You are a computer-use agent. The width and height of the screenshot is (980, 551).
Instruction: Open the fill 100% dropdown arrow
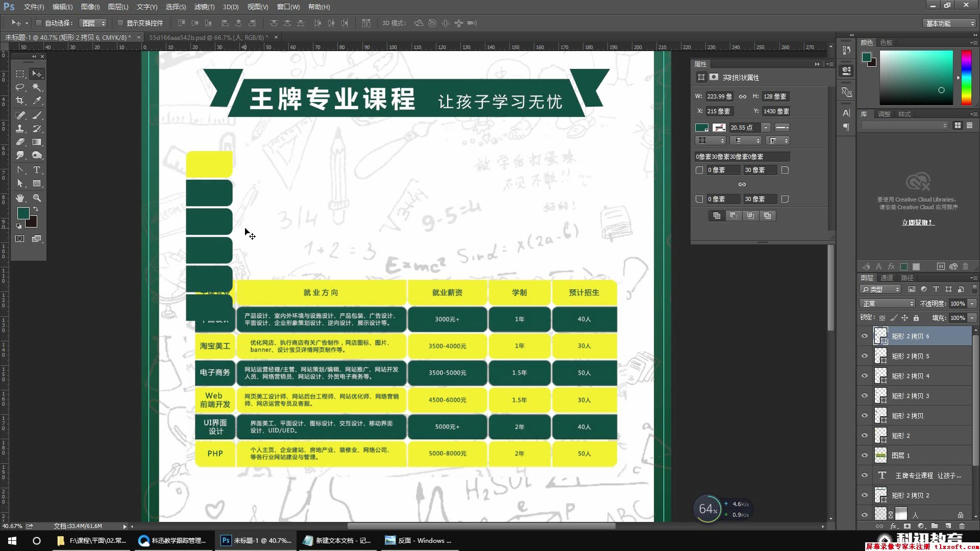pyautogui.click(x=972, y=318)
